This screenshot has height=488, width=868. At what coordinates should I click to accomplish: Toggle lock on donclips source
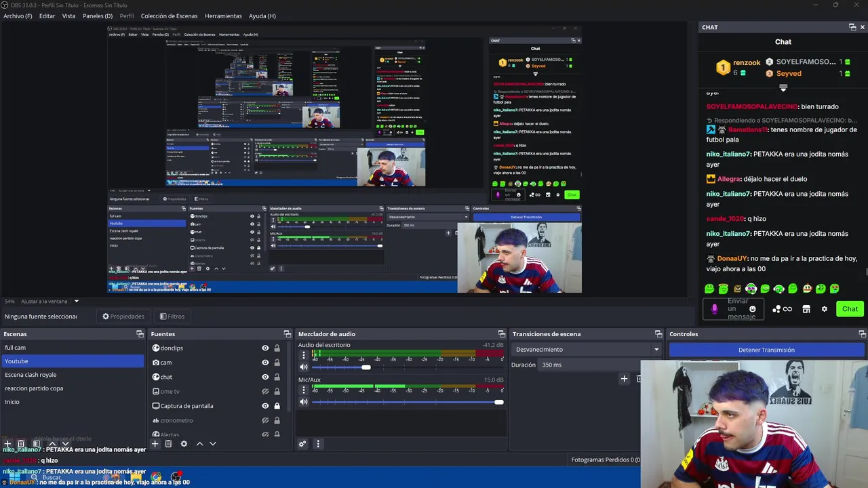tap(277, 348)
